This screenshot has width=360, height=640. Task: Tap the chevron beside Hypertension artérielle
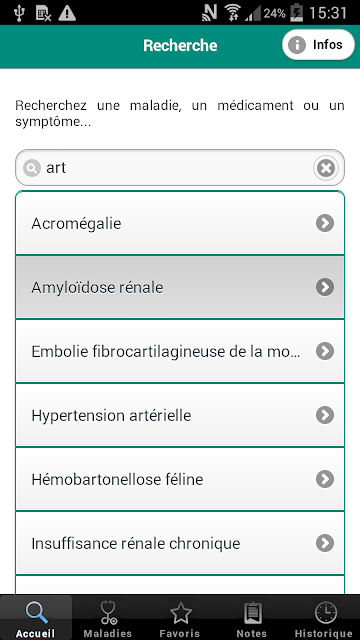pos(325,416)
